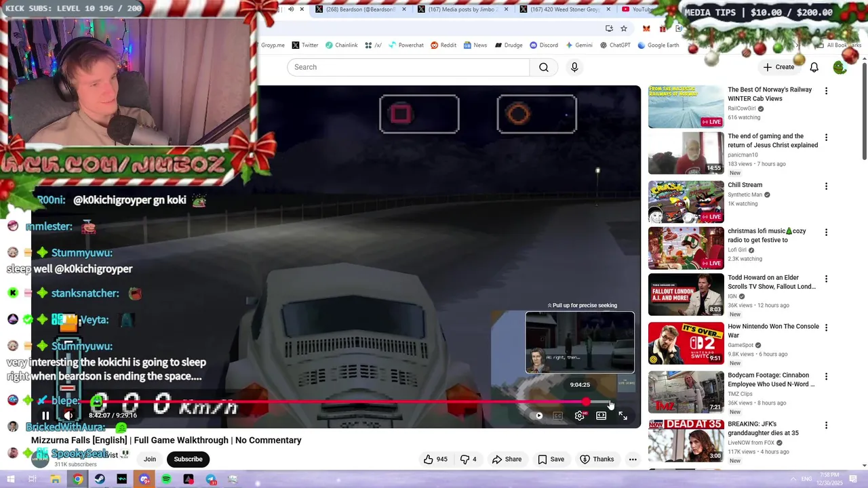Click the red scrubber dot on the timeline
The width and height of the screenshot is (868, 488).
(587, 402)
